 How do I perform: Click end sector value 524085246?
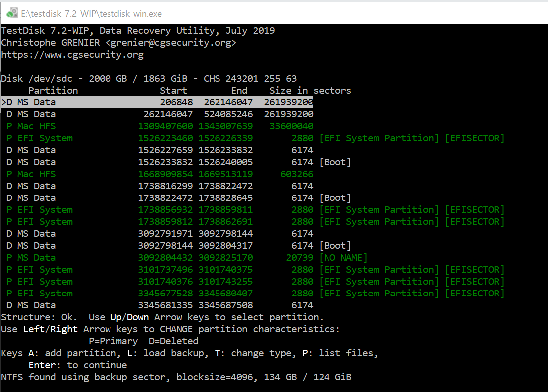(228, 114)
